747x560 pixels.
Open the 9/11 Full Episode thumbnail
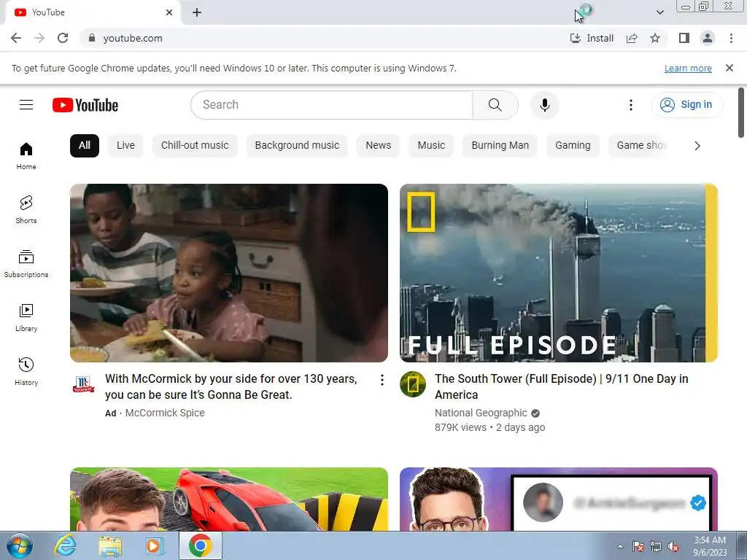tap(559, 273)
